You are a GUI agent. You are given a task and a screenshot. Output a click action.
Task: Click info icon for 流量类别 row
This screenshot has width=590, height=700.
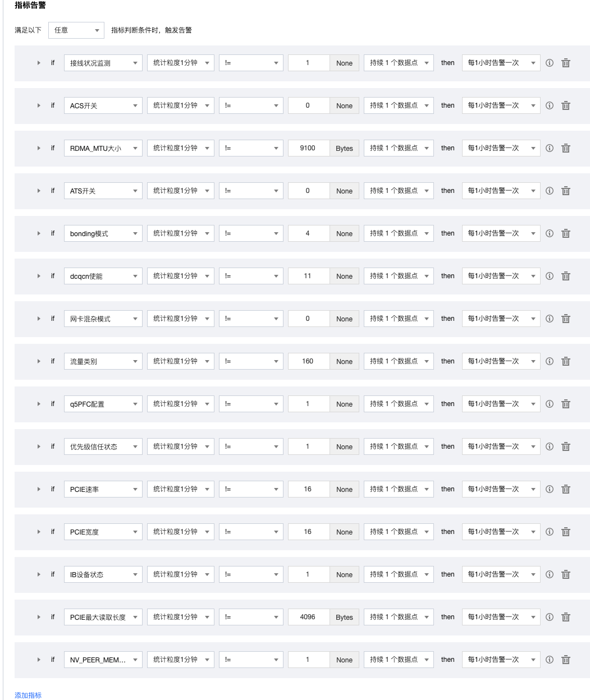coord(550,361)
